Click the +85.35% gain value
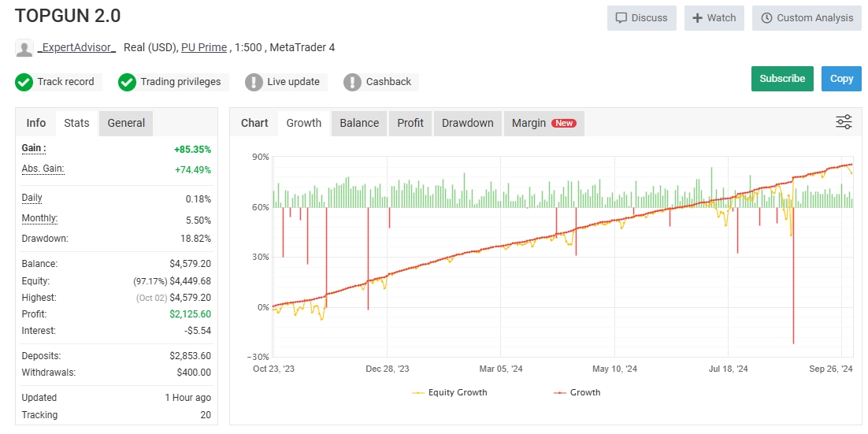This screenshot has width=868, height=434. pos(192,150)
